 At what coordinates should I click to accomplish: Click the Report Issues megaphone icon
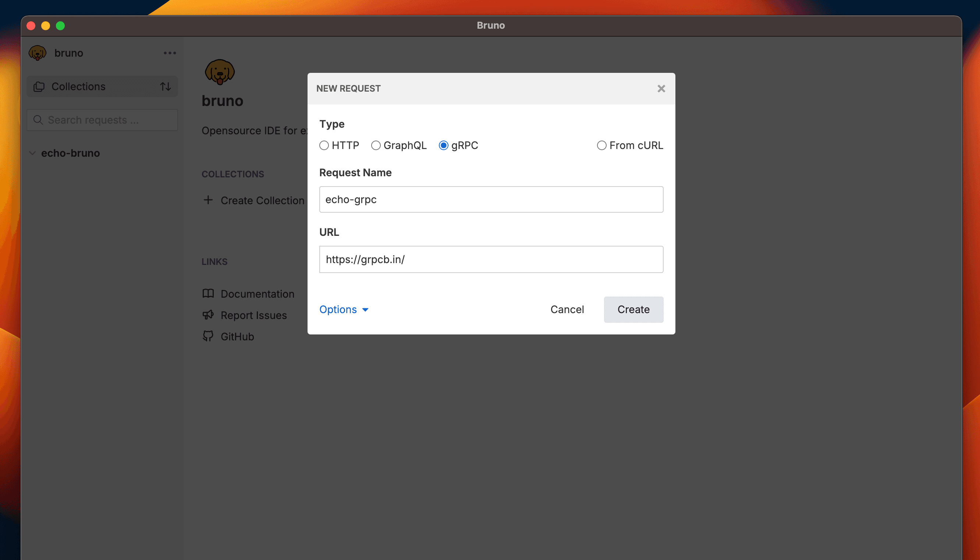(x=208, y=315)
